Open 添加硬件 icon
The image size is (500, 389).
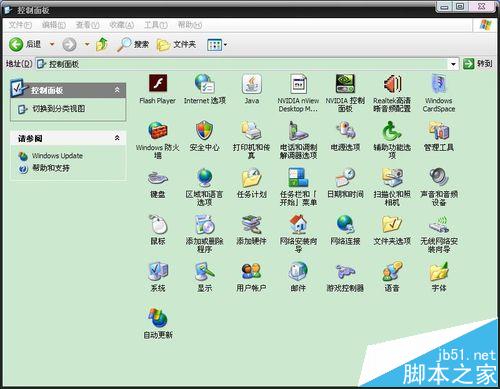tap(252, 224)
